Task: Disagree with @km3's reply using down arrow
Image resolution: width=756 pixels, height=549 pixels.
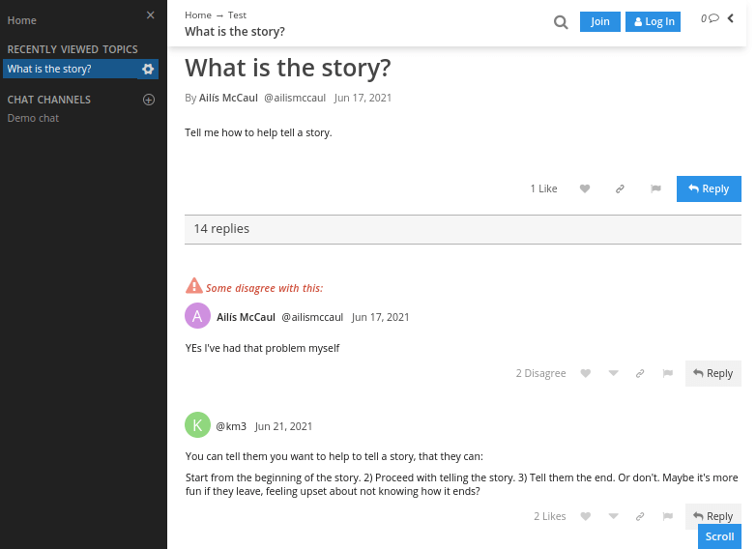Action: coord(613,517)
